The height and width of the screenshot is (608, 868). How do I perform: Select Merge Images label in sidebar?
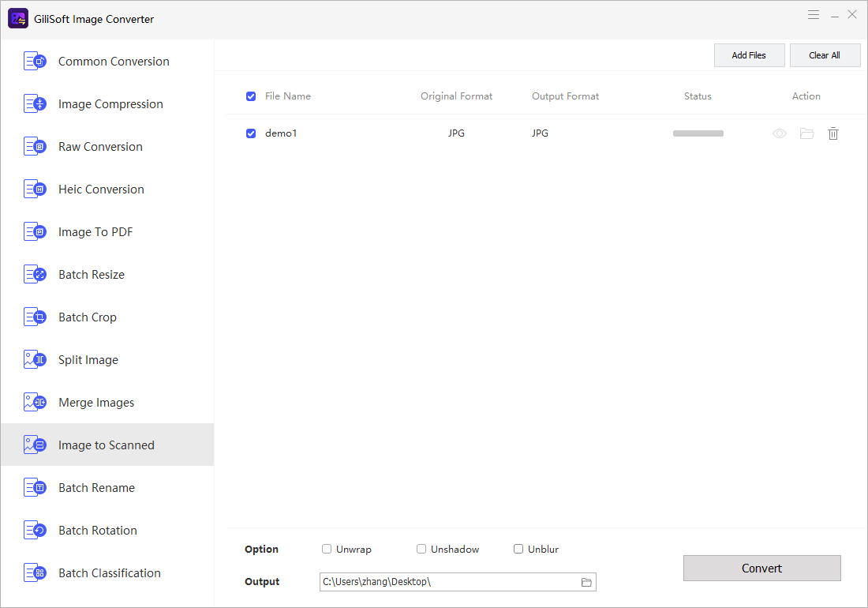click(x=96, y=403)
